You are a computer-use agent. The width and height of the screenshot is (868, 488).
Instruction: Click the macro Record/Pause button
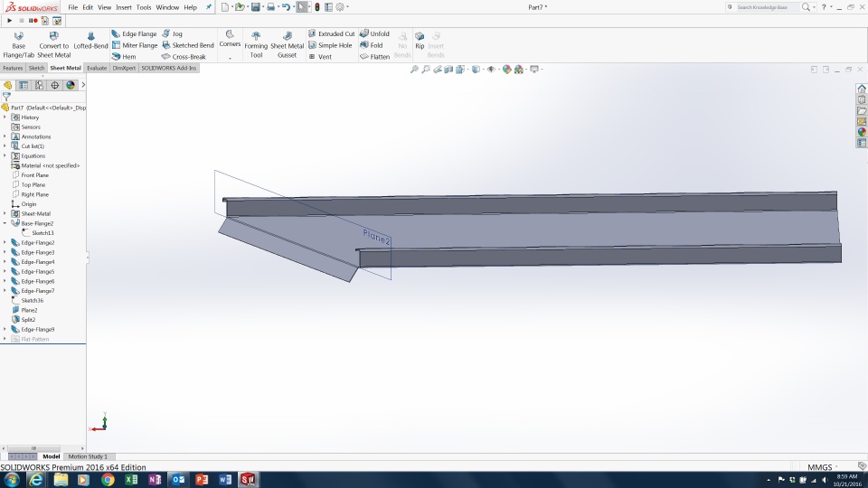tap(33, 21)
